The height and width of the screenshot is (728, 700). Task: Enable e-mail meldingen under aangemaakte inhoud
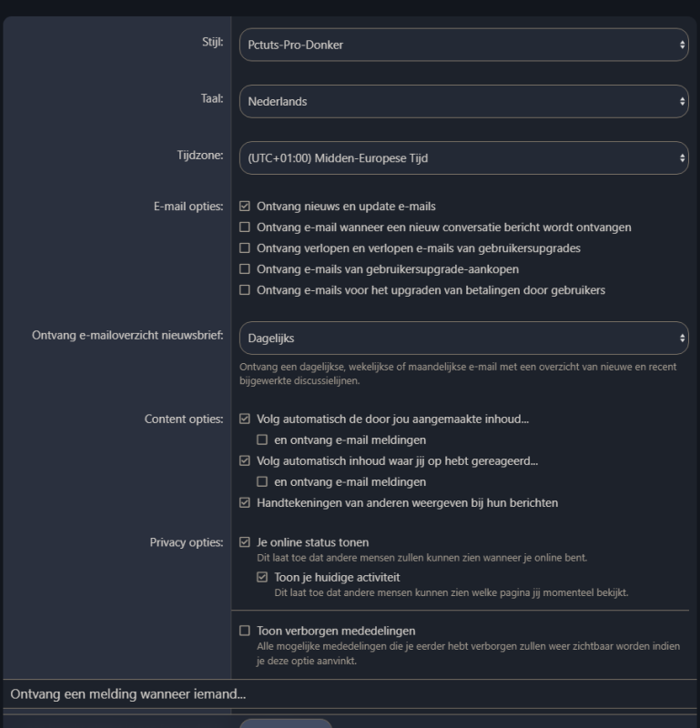coord(262,440)
